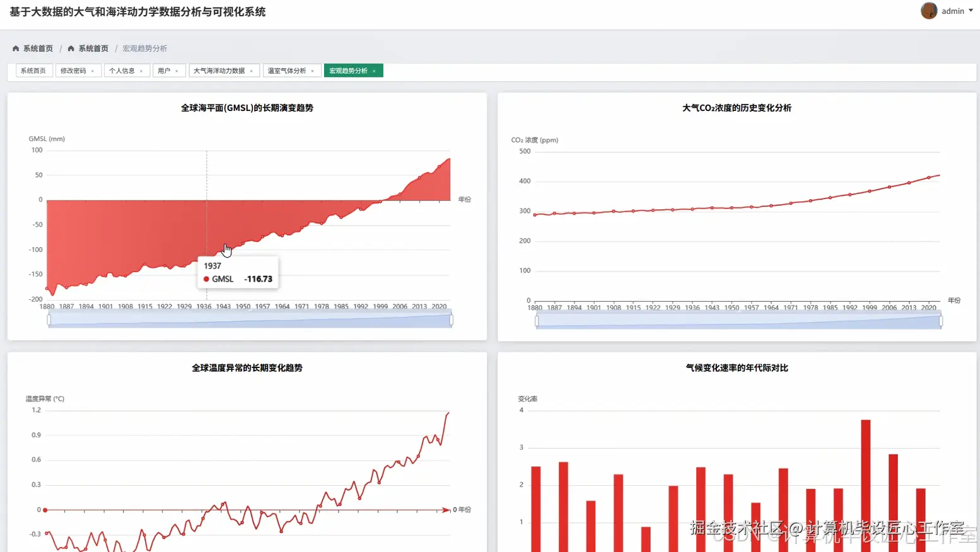Click the red GMSL marker dot in tooltip
Screen dimensions: 980x552
[x=206, y=279]
